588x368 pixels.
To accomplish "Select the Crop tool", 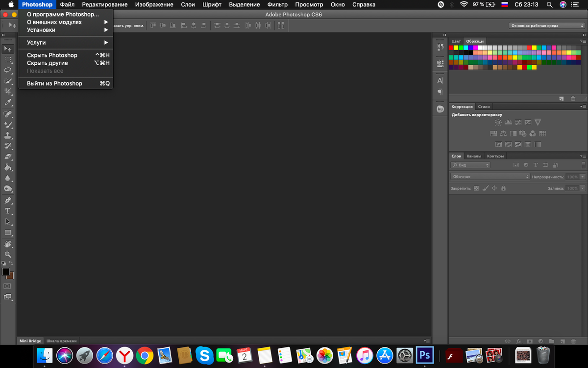I will click(x=8, y=92).
